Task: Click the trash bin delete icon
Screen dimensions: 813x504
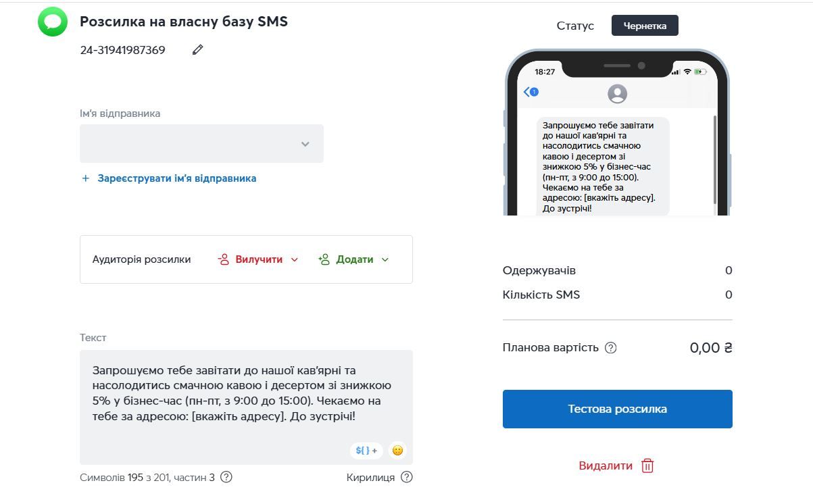Action: [x=647, y=465]
